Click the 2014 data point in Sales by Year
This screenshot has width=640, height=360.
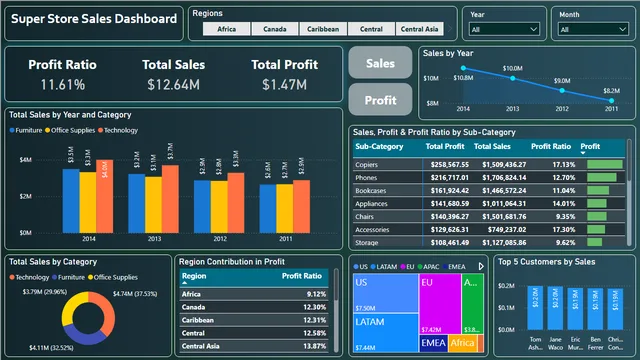click(463, 68)
